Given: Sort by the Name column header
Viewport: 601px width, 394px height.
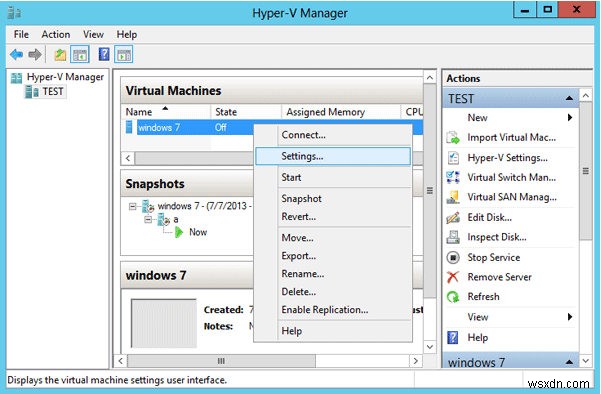Looking at the screenshot, I should (166, 112).
